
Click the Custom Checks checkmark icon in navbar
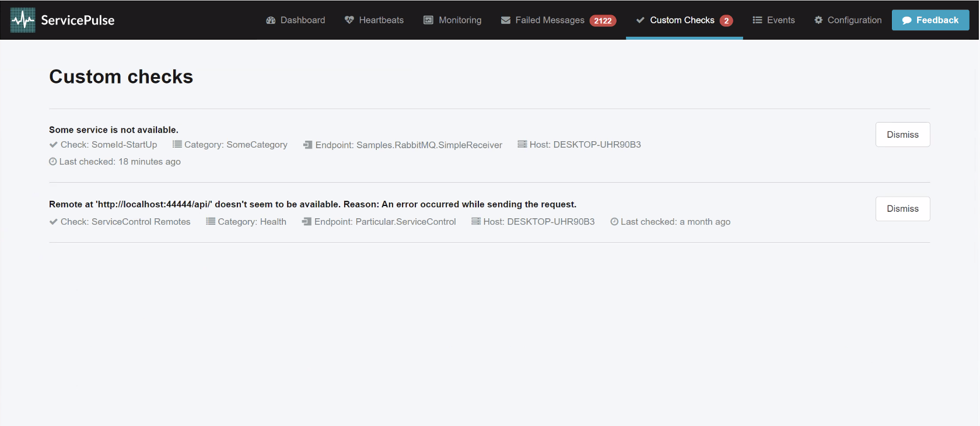click(x=640, y=20)
